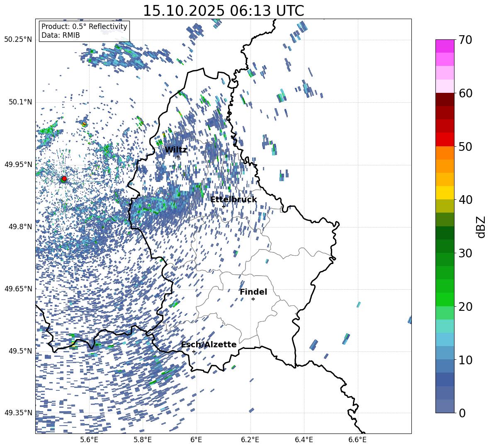
Task: Click the colorbar value 60
Action: 465,93
